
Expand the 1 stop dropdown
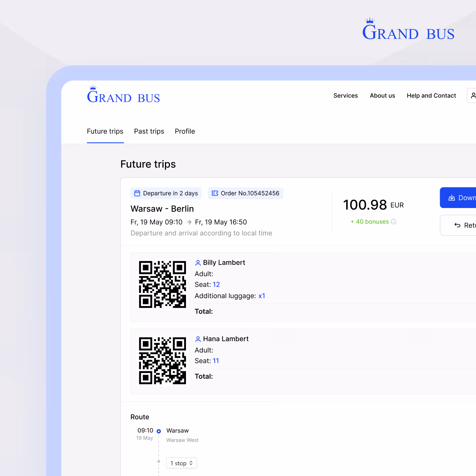[x=182, y=463]
